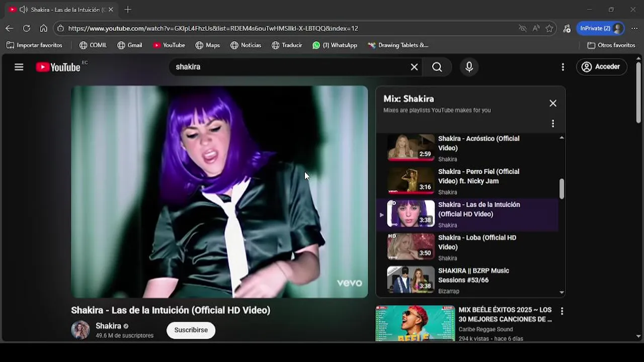Open options for MIX BEÉLE video
Screen dimensions: 644x362
[561, 311]
